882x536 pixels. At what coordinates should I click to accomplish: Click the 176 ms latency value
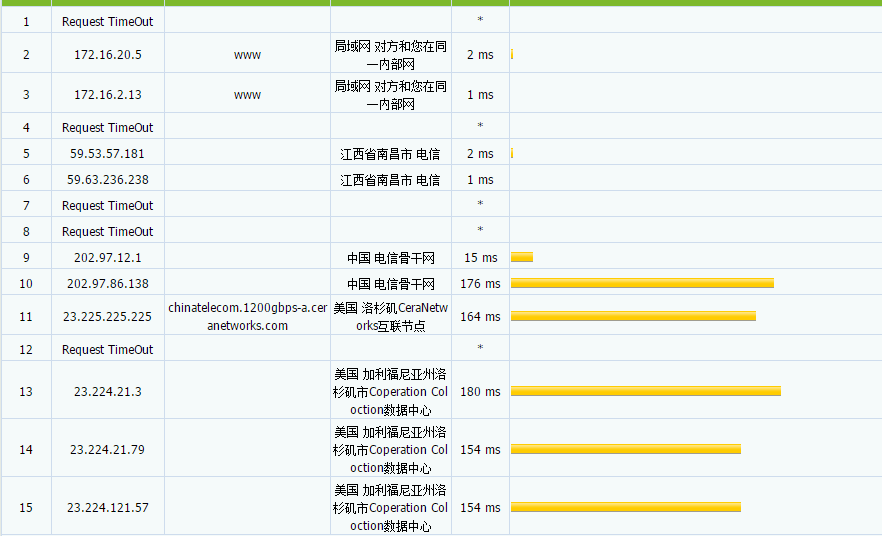click(x=480, y=283)
